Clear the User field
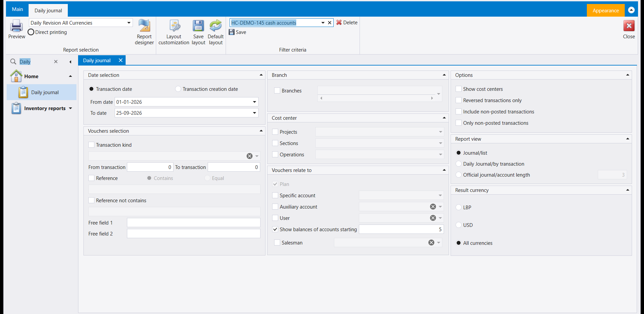Screen dimensions: 644x314 click(x=433, y=218)
